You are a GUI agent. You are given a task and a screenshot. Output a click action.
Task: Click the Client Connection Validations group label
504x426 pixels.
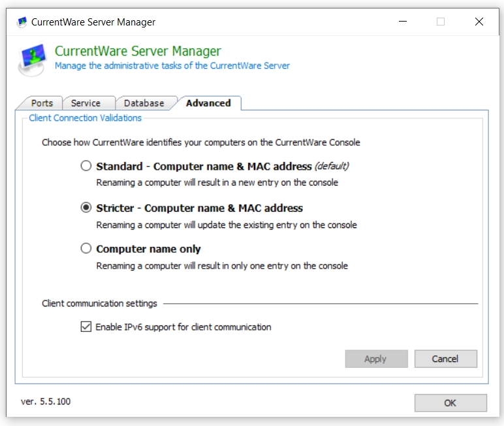85,118
